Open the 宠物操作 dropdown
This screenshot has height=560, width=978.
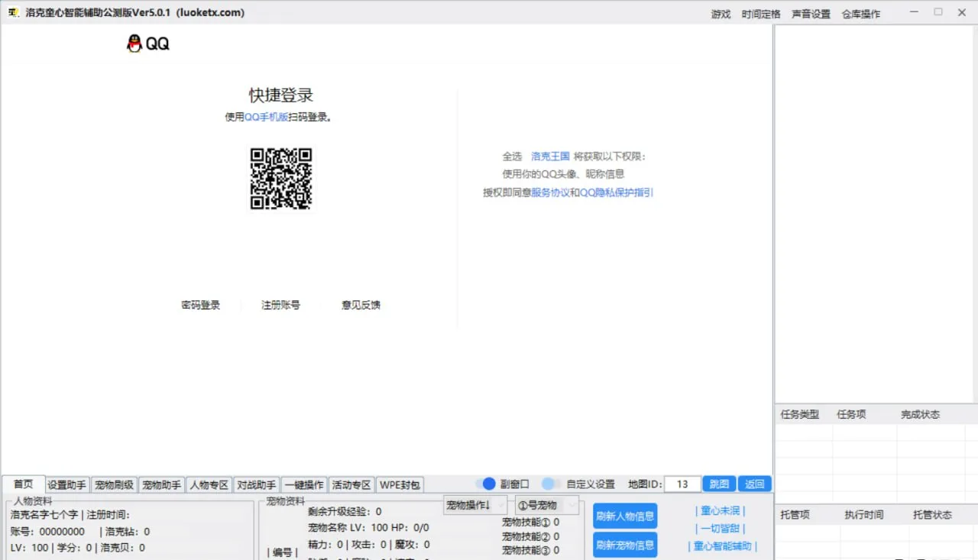[x=474, y=505]
